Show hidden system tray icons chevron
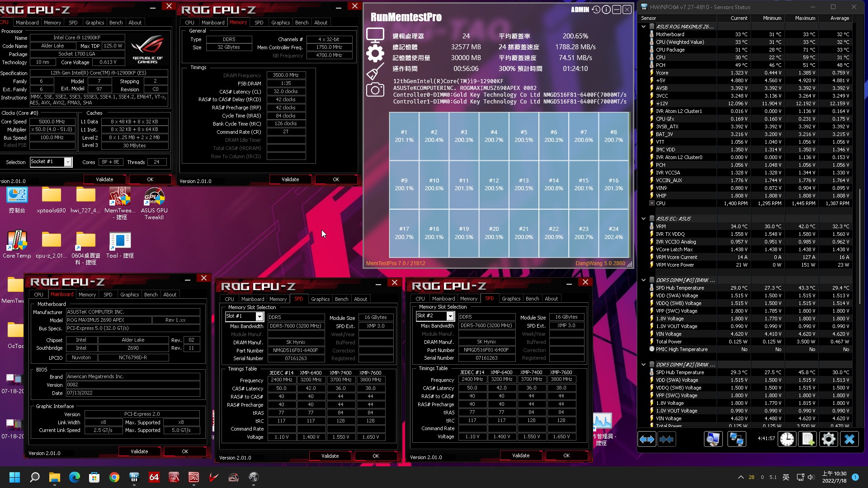 coord(741,477)
